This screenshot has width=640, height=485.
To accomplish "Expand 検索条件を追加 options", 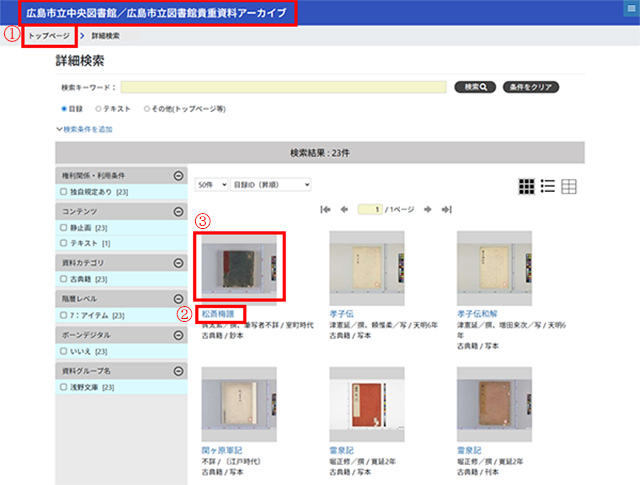I will [84, 129].
